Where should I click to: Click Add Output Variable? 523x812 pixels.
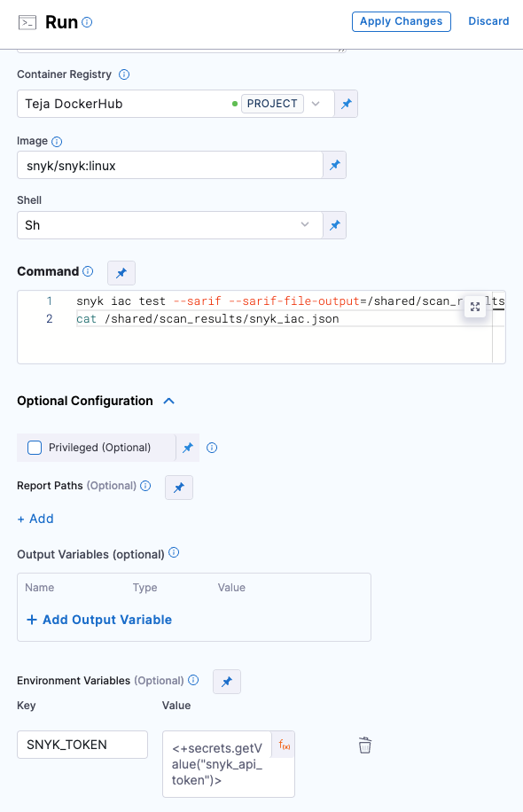(x=99, y=620)
